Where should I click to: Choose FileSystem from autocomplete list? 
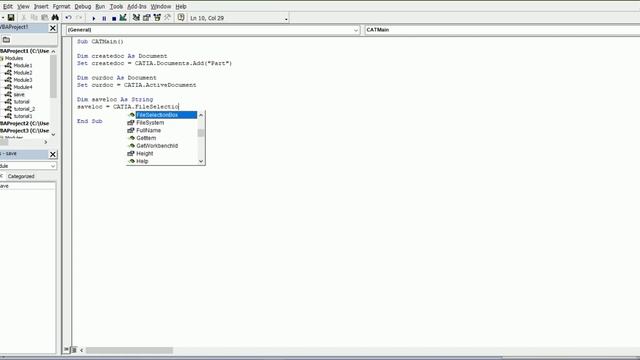tap(150, 122)
